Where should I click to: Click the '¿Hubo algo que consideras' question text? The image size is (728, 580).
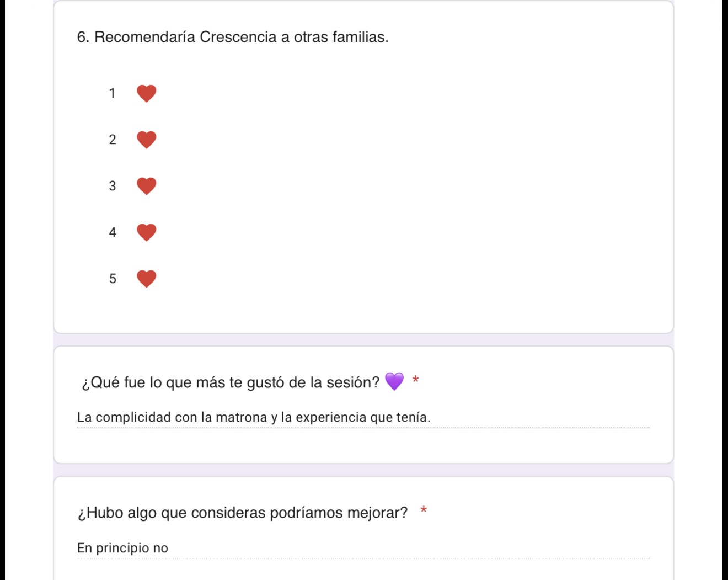point(243,513)
